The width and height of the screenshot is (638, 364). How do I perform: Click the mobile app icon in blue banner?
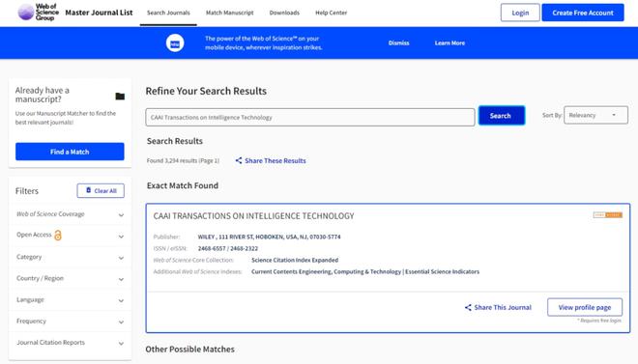pyautogui.click(x=175, y=43)
